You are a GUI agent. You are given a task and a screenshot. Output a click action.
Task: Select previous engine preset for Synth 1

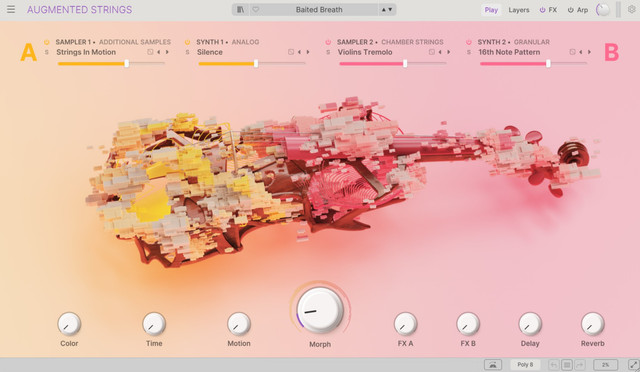pyautogui.click(x=299, y=52)
